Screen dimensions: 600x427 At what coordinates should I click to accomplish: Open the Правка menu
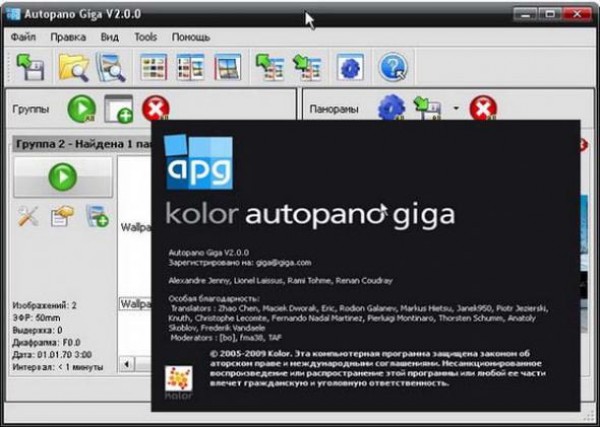click(x=68, y=37)
